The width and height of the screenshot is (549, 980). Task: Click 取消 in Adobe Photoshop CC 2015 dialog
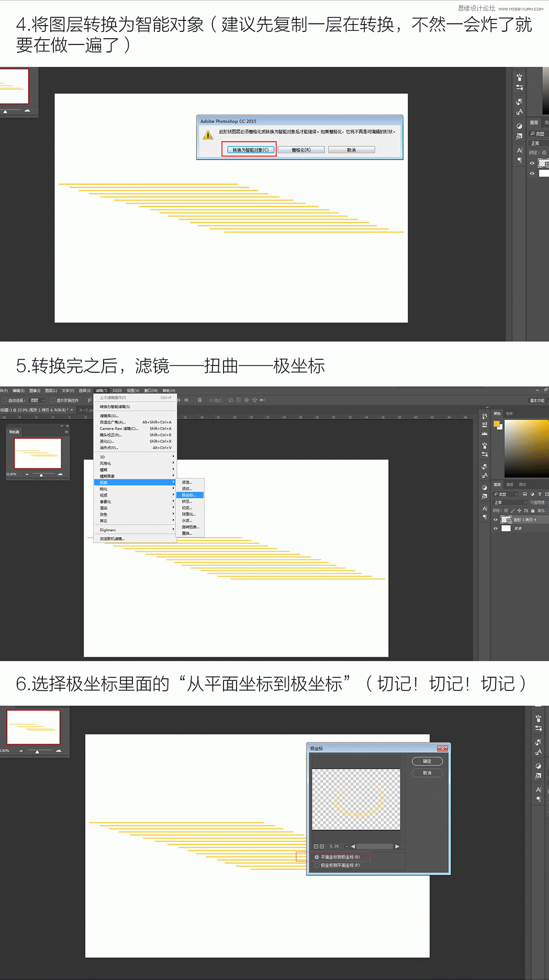click(x=351, y=150)
